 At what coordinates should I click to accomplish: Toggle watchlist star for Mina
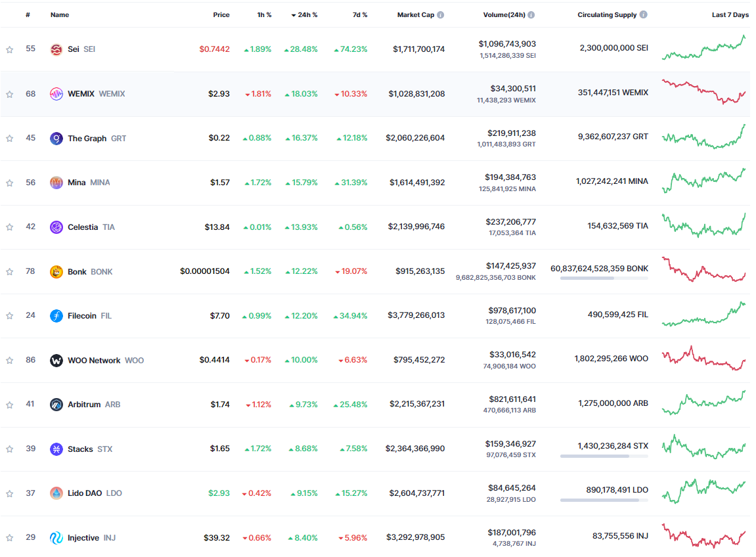point(10,183)
